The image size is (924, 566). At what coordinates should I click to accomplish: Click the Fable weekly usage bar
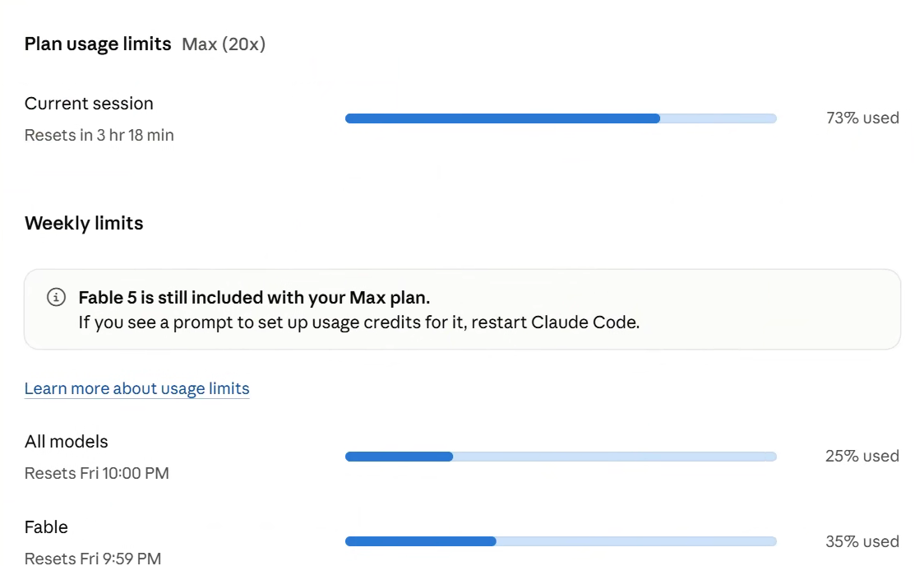click(561, 541)
